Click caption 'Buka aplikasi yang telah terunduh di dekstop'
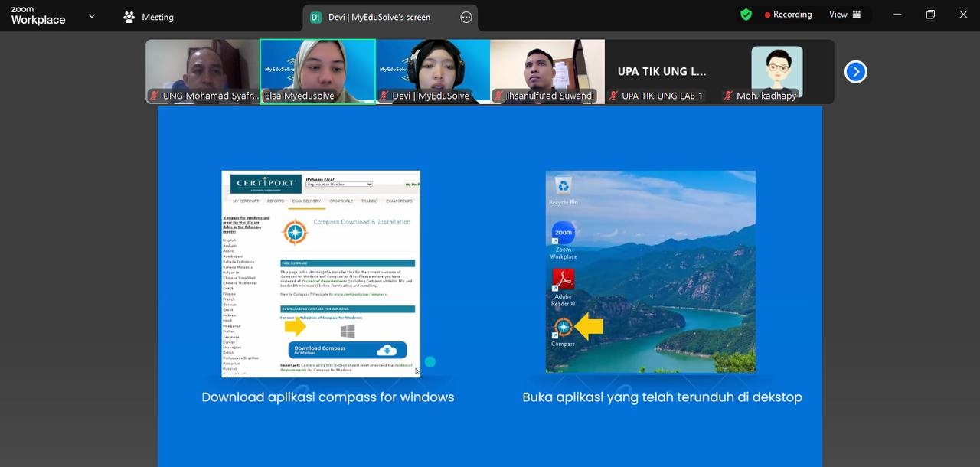 [x=662, y=397]
